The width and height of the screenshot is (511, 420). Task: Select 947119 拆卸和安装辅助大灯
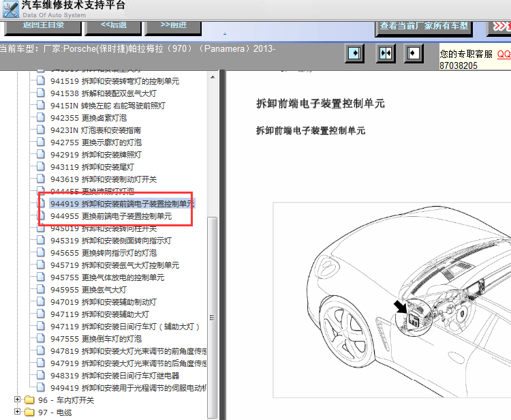coord(99,314)
